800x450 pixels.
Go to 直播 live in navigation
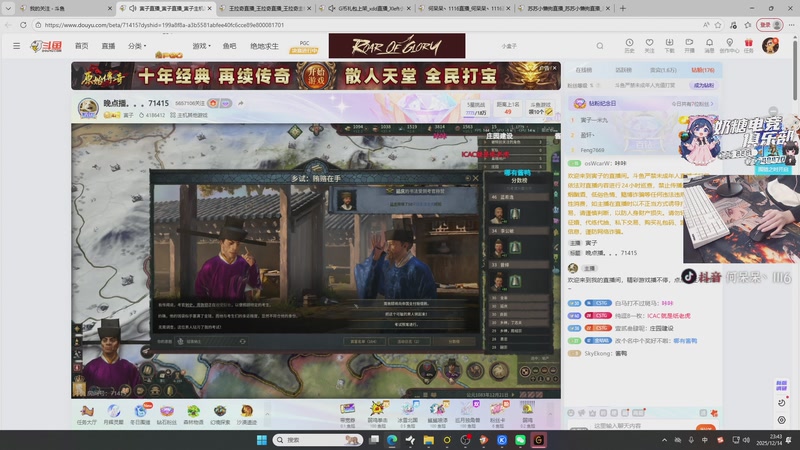point(108,46)
